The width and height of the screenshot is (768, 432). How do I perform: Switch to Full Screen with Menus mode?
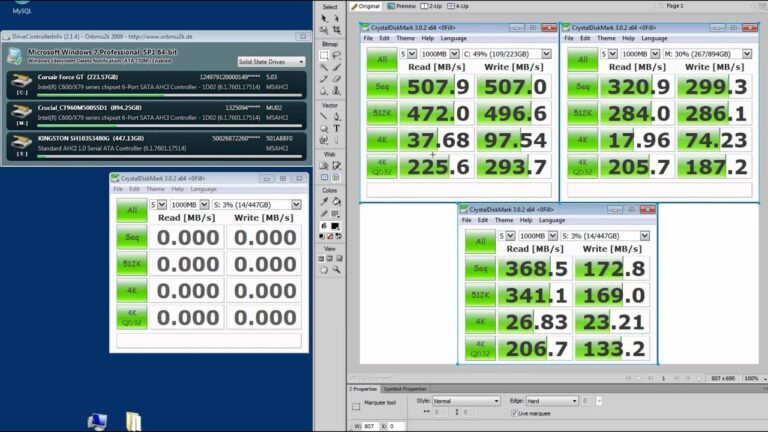[x=330, y=258]
